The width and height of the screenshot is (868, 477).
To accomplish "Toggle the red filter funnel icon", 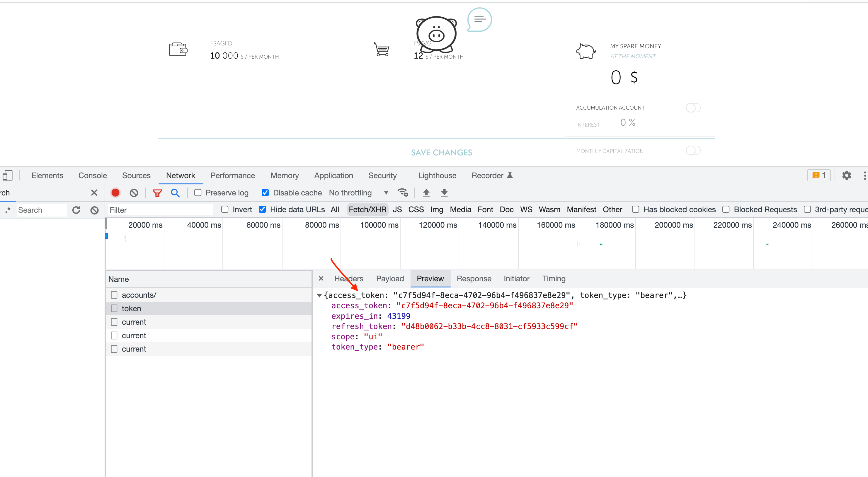I will (157, 193).
